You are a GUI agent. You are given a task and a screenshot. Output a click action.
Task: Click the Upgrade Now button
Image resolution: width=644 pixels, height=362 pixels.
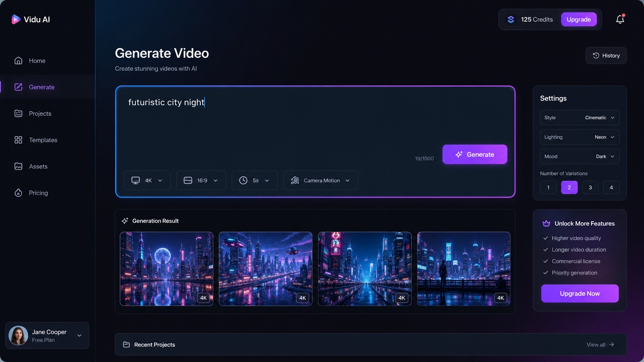(580, 294)
